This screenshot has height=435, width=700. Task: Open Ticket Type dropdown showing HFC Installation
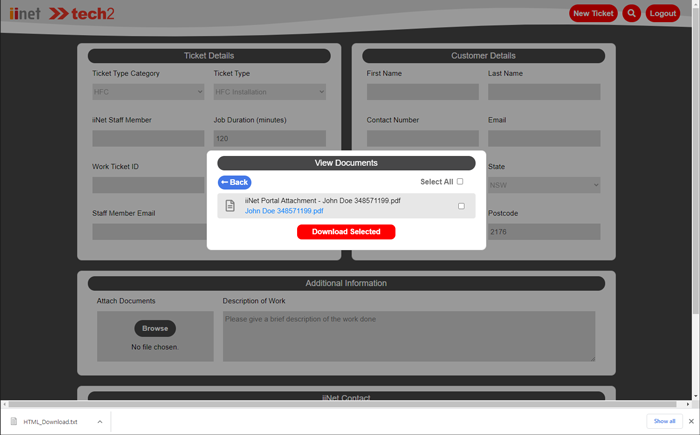coord(270,92)
